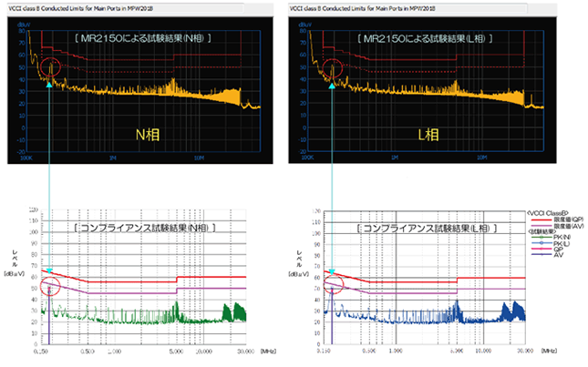Viewport: 588px width, 367px height.
Task: Click the 1M axis label in the L相 chart
Action: point(395,158)
